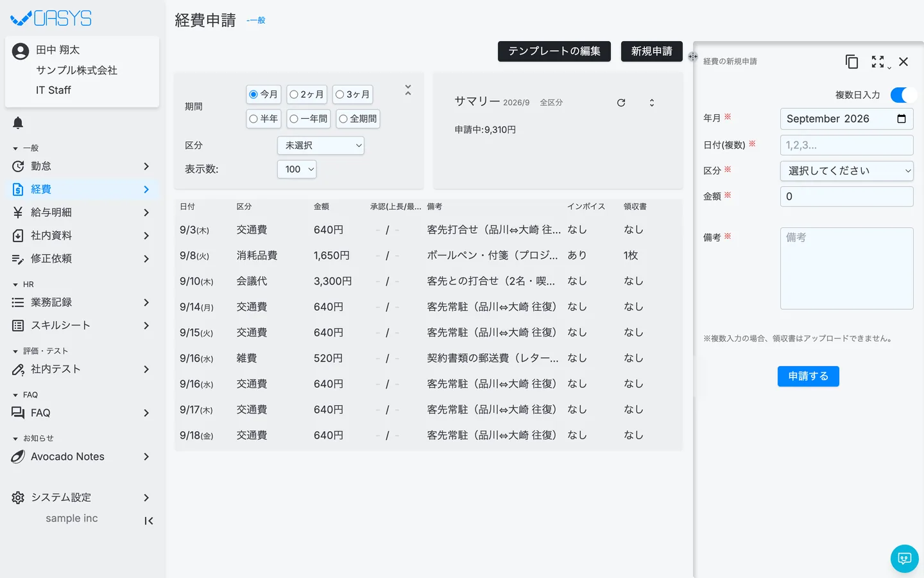
Task: Click the 給与明細 yen icon
Action: pyautogui.click(x=18, y=213)
